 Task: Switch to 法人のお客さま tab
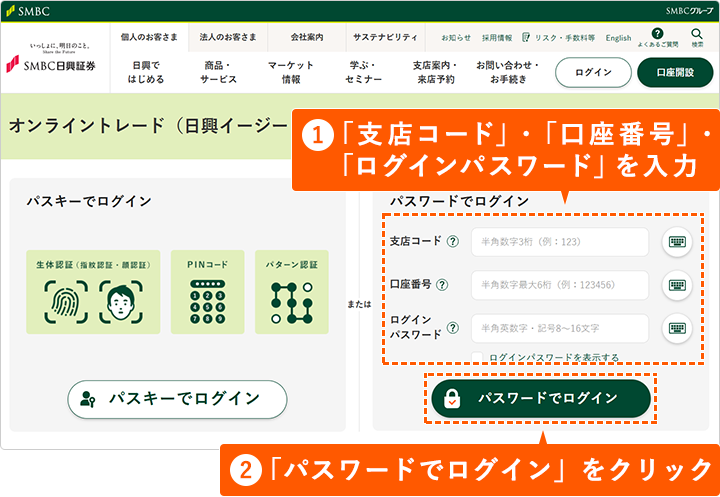tap(228, 37)
